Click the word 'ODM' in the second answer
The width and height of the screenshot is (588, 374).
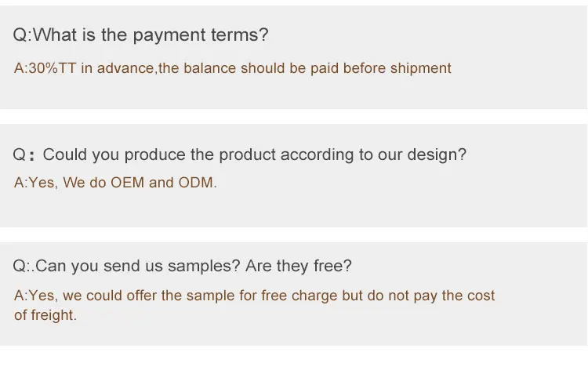point(197,183)
